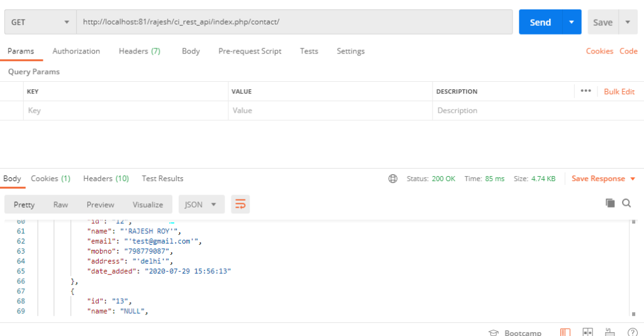Click the single-pane view icon in the status bar

(x=565, y=332)
